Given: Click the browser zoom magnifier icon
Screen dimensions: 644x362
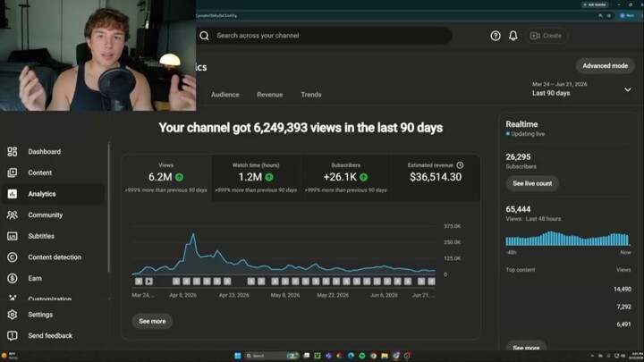Looking at the screenshot, I should pos(600,15).
